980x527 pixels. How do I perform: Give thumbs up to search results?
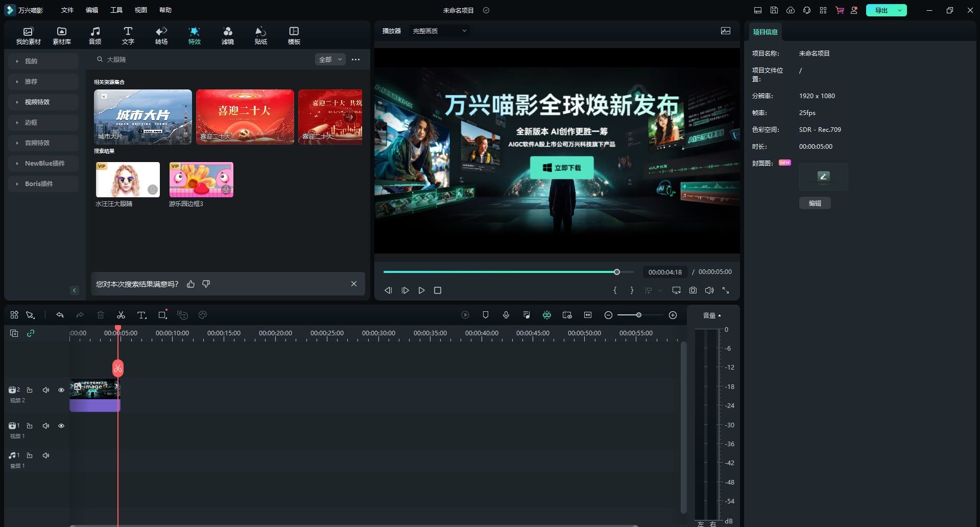(191, 284)
